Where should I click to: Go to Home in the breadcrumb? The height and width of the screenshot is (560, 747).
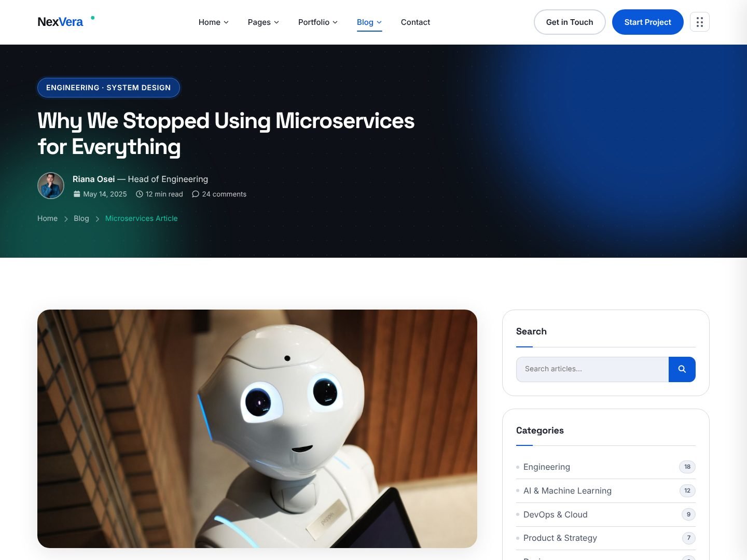[47, 218]
